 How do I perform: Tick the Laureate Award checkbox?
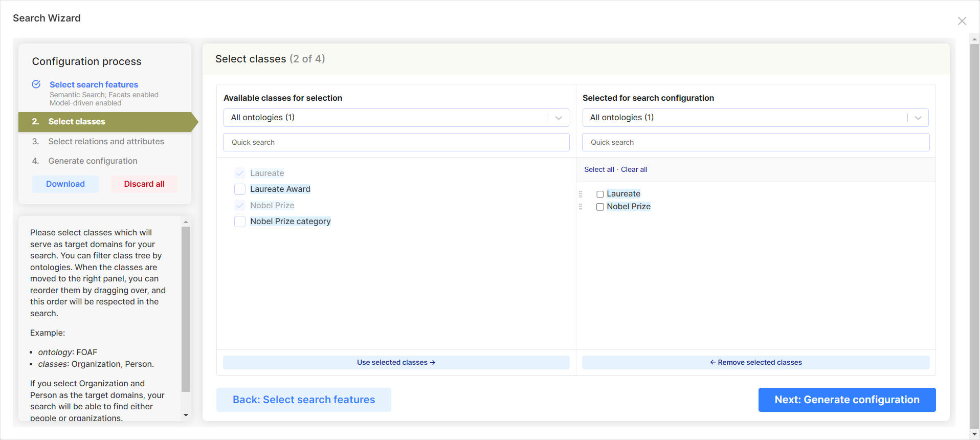pyautogui.click(x=240, y=189)
